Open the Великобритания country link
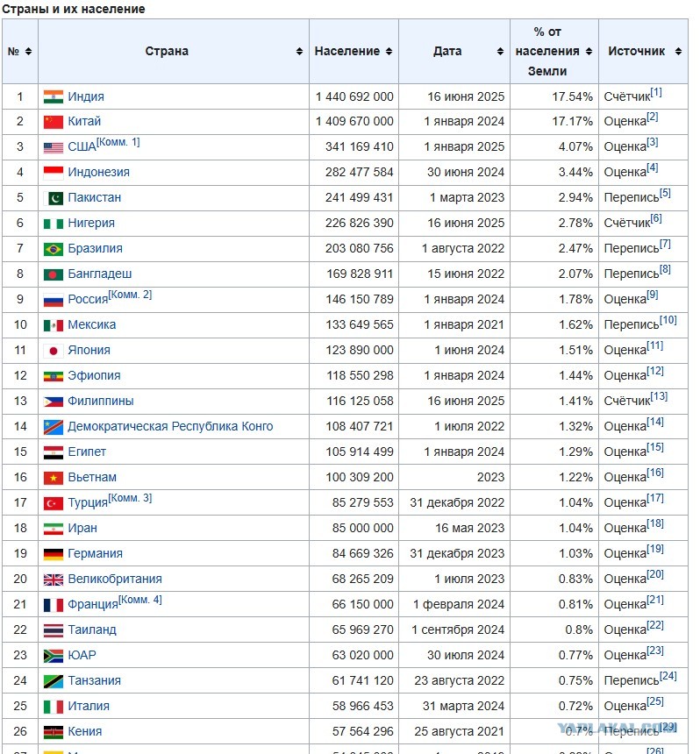The width and height of the screenshot is (700, 754). [x=115, y=579]
